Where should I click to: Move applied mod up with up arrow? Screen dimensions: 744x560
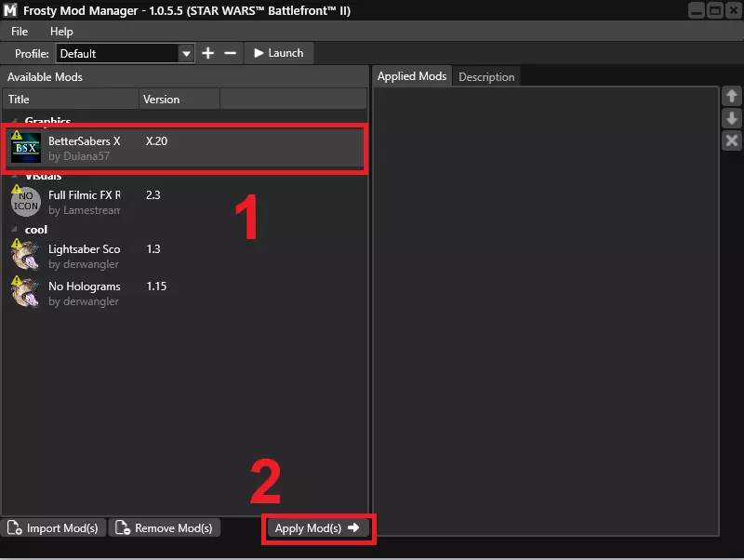732,96
